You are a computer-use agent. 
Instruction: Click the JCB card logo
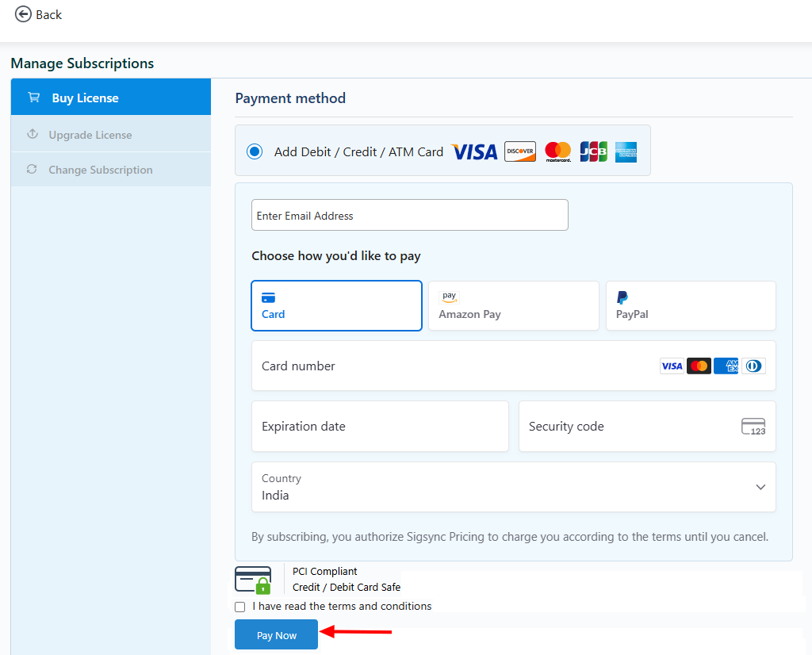pos(593,151)
